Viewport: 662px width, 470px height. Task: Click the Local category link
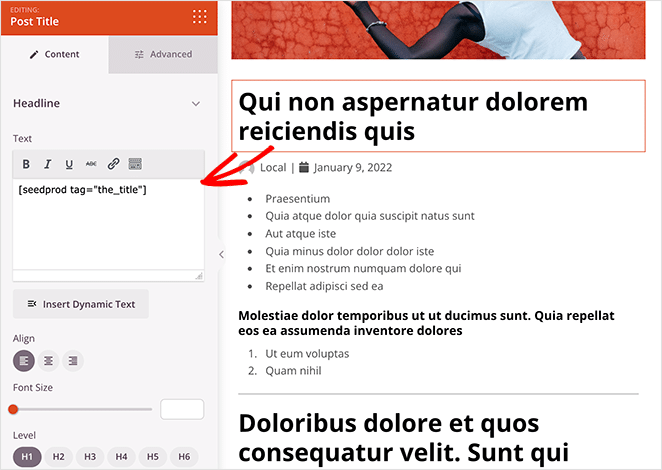272,168
